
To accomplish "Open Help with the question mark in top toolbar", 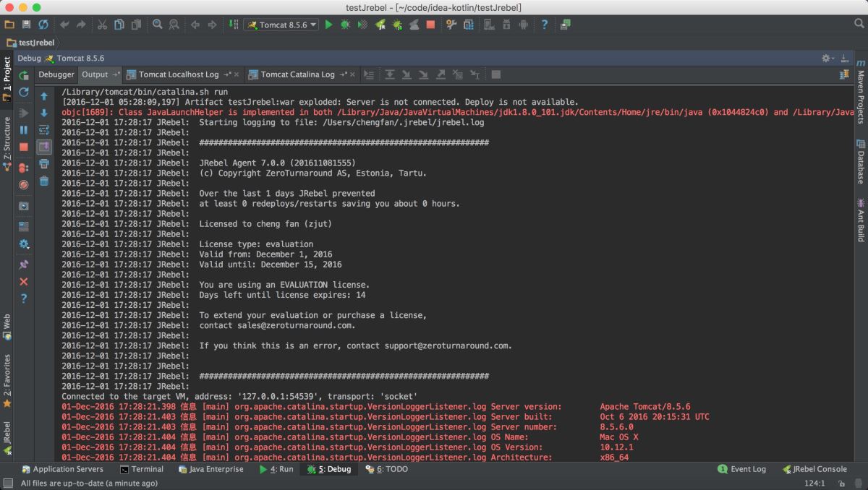I will (x=544, y=25).
